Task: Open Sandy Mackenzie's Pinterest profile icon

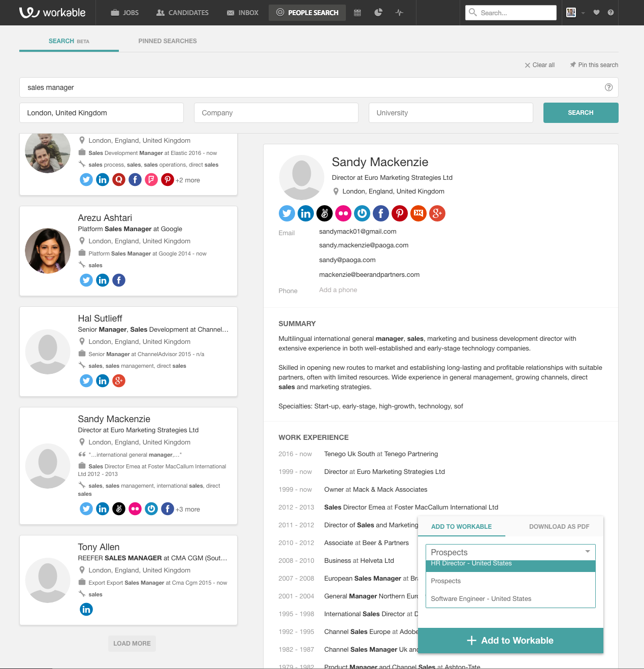Action: tap(399, 213)
